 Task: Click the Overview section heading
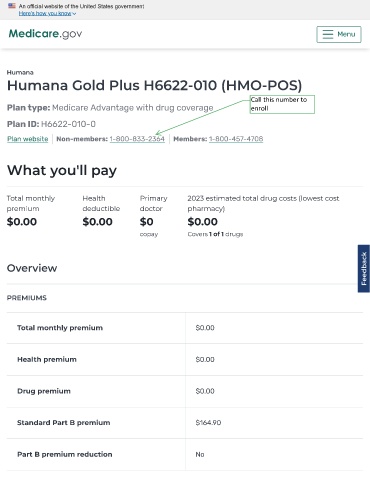[x=32, y=268]
